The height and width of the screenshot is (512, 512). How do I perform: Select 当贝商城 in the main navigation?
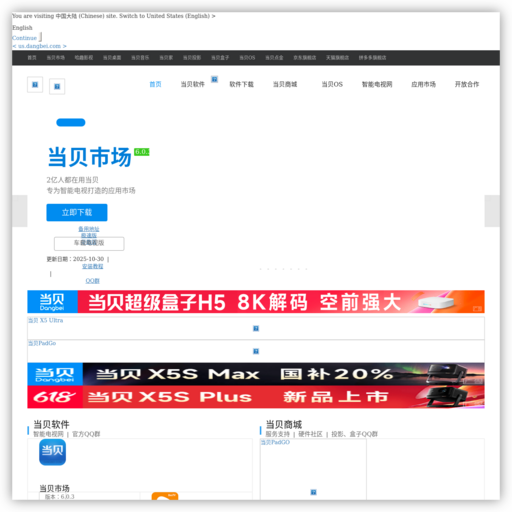(285, 84)
